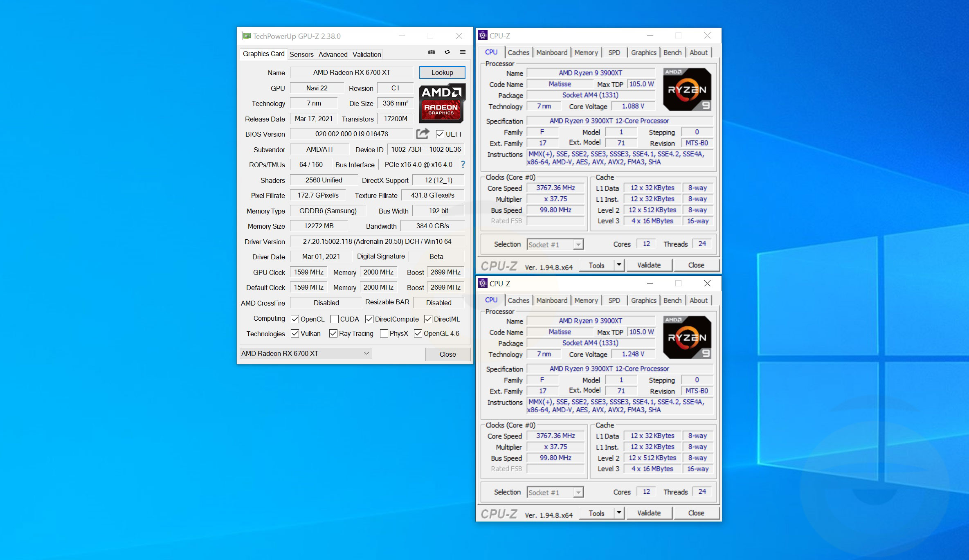Click the GPU-Z title bar app icon
969x560 pixels.
tap(246, 36)
